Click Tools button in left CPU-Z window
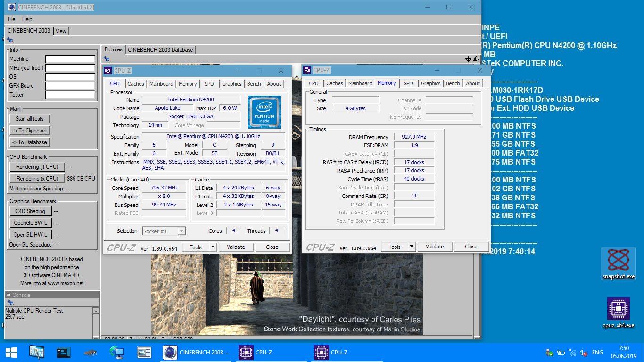Viewport: 644px width, 362px height. point(196,247)
